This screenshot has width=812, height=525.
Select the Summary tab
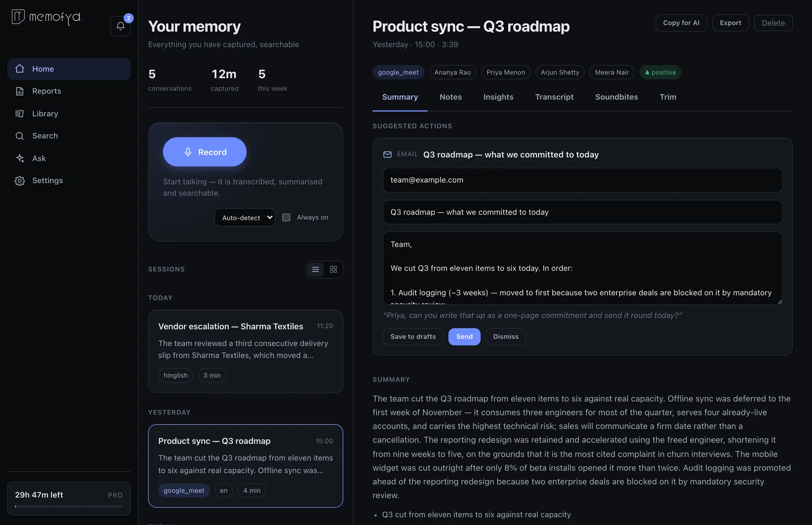pyautogui.click(x=400, y=97)
